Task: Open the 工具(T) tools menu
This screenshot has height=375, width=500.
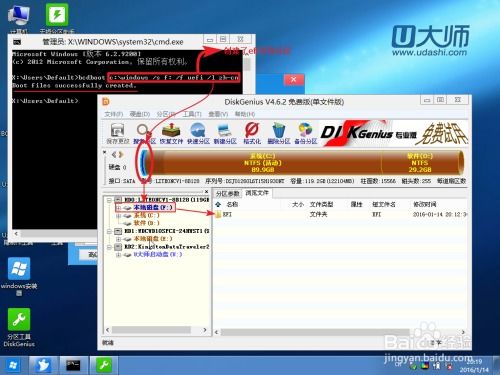Action: [x=192, y=114]
